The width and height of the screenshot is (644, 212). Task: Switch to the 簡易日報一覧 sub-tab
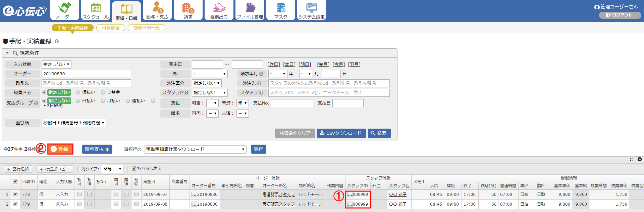(x=147, y=28)
